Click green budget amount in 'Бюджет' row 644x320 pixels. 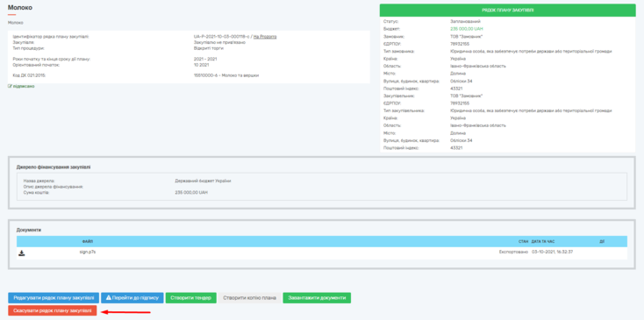(x=467, y=29)
